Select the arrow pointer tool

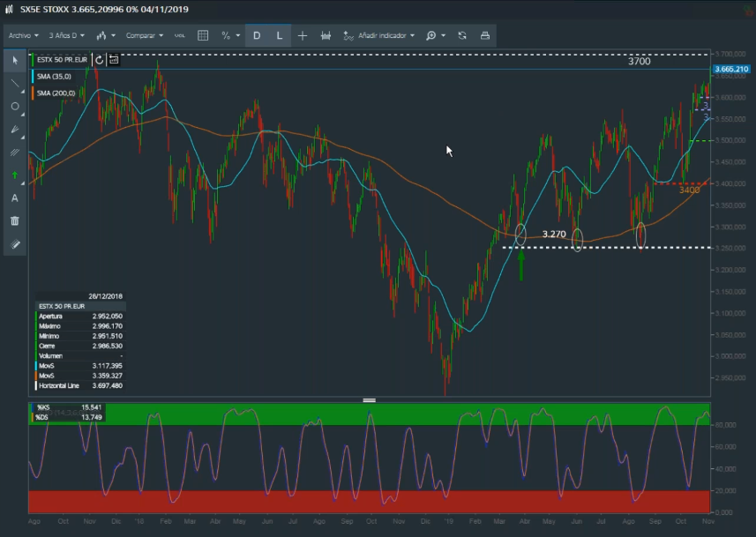[15, 61]
